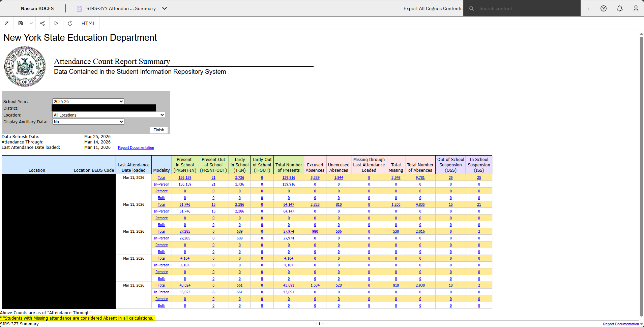Click the 530 Total Missing value
Viewport: 644px width, 327px height.
click(396, 231)
